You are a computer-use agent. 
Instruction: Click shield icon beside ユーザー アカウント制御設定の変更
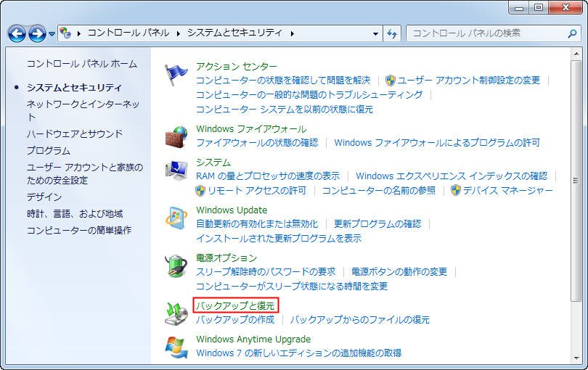391,80
